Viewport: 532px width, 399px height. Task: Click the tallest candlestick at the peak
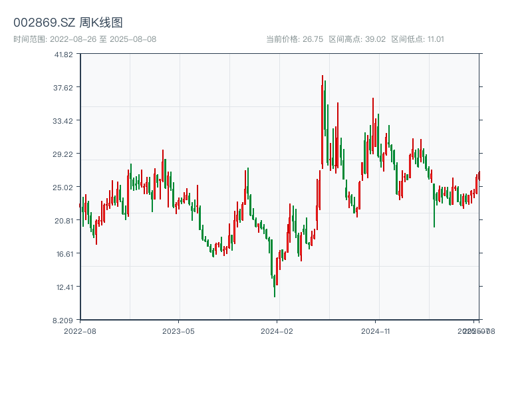tap(322, 120)
